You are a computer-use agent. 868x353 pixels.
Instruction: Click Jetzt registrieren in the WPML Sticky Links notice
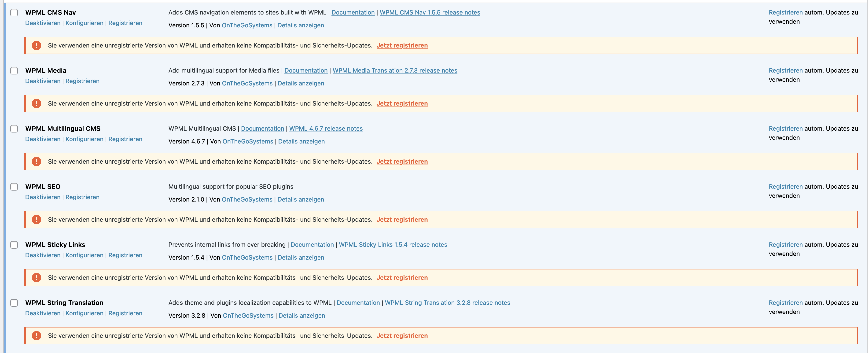(x=402, y=278)
